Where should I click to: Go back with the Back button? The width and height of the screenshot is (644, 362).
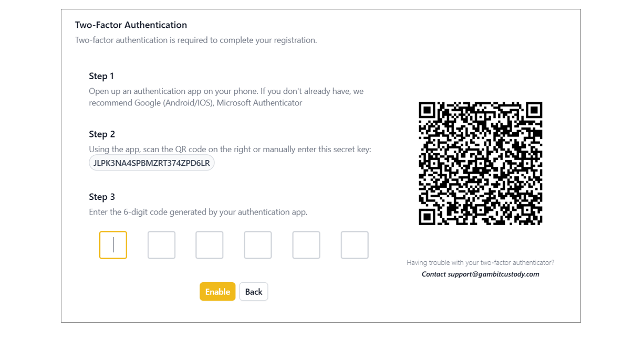(x=254, y=292)
